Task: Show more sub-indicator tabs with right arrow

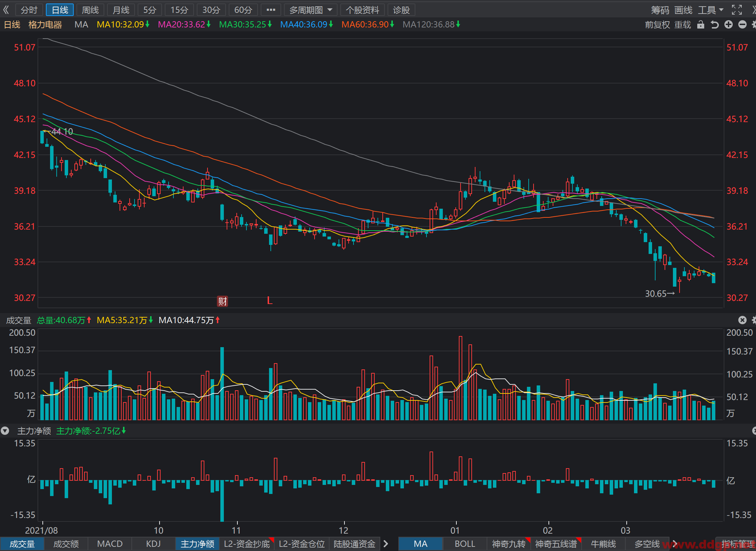Action: pos(385,544)
